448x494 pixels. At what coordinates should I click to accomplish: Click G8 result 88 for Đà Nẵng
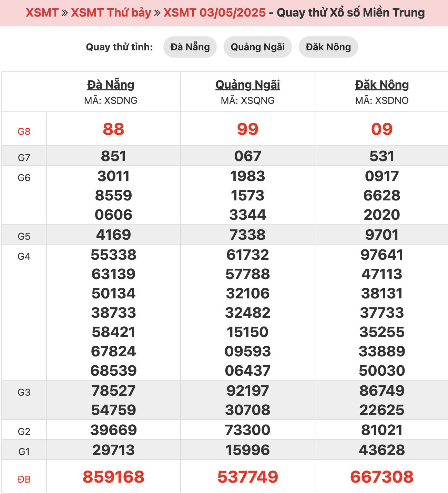point(113,129)
